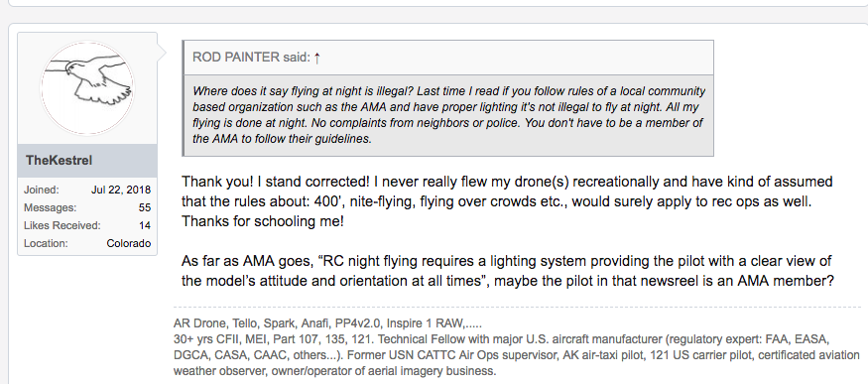Image resolution: width=868 pixels, height=384 pixels.
Task: Click the ROD PAINTER said quote header
Action: coord(448,58)
